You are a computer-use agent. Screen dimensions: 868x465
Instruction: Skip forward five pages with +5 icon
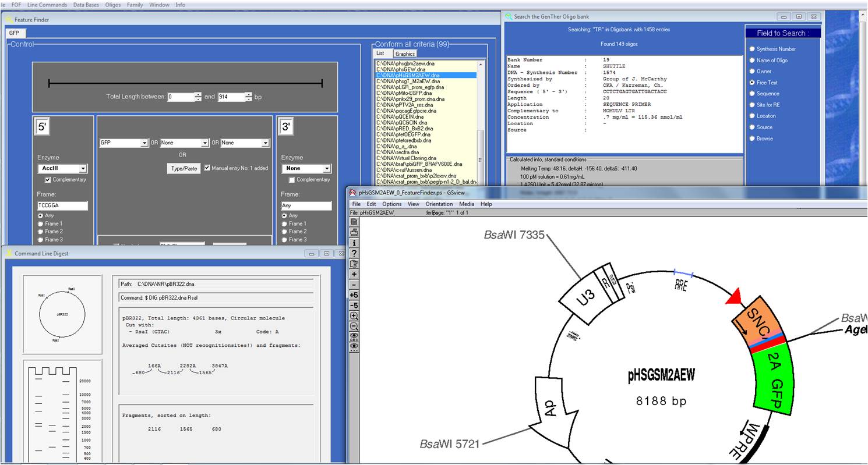pyautogui.click(x=354, y=295)
